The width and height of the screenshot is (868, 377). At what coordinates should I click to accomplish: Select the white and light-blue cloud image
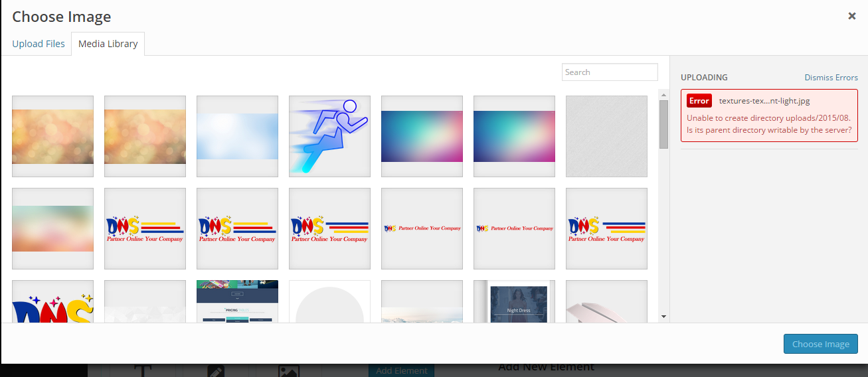click(237, 136)
